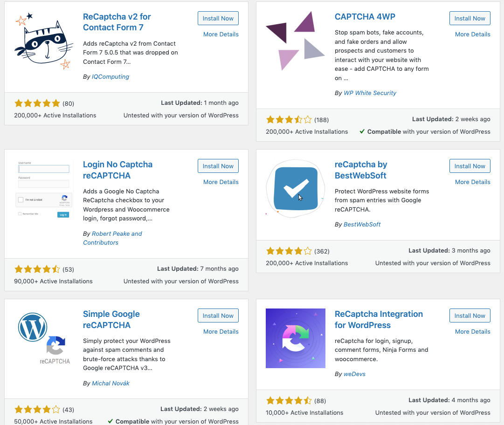
Task: Click the BestWebSoft blue checkmark icon
Action: pos(296,189)
